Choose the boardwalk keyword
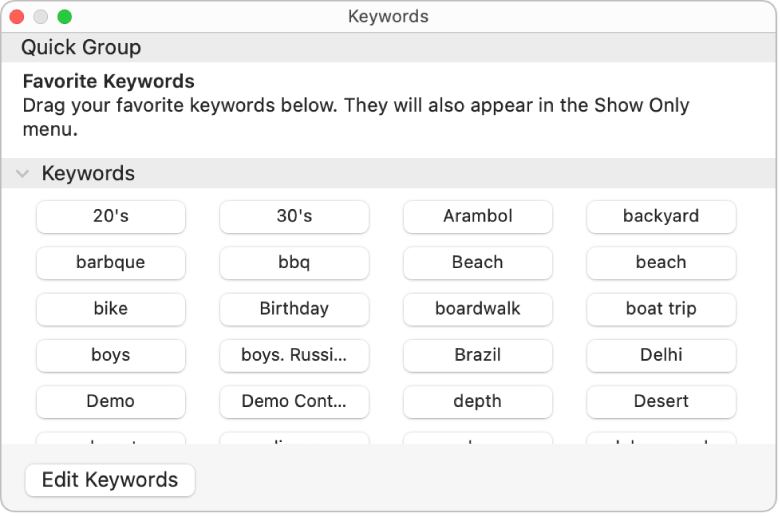 pos(477,309)
